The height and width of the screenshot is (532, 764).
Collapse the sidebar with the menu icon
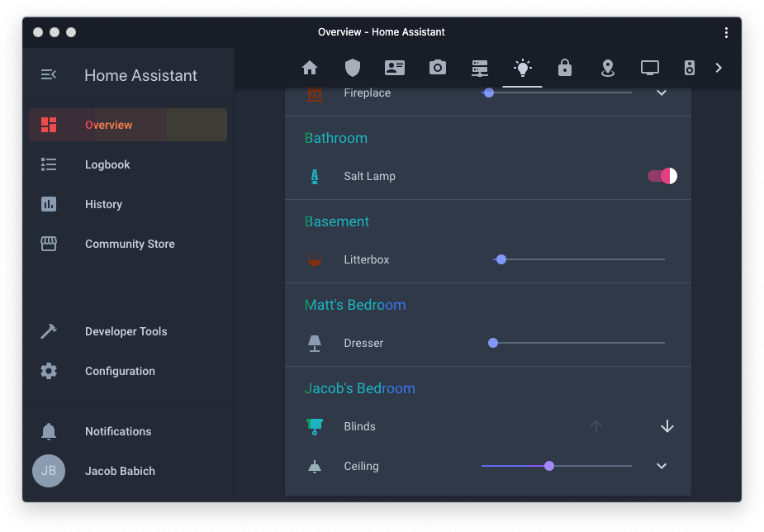pos(48,74)
